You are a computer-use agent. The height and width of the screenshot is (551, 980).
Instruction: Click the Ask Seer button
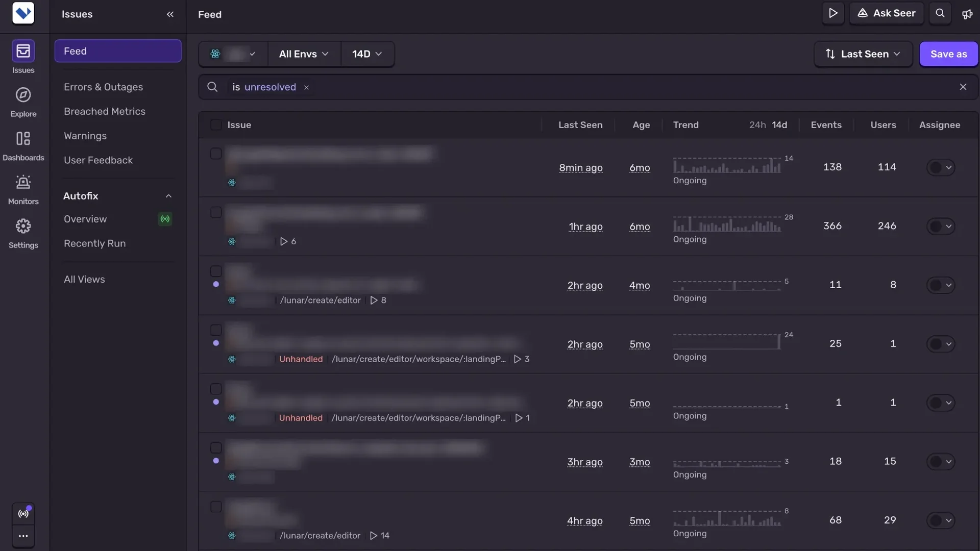tap(886, 13)
